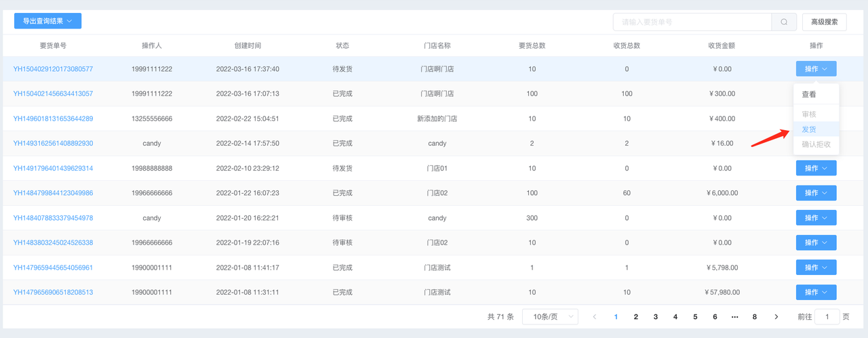Open order link YH1504029120173080577
This screenshot has height=338, width=868.
click(x=53, y=69)
